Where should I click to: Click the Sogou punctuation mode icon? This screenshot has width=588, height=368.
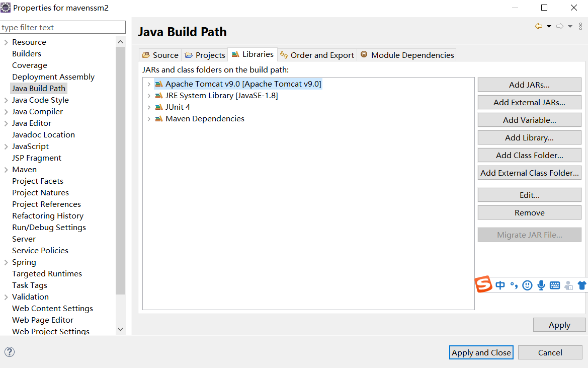coord(514,286)
